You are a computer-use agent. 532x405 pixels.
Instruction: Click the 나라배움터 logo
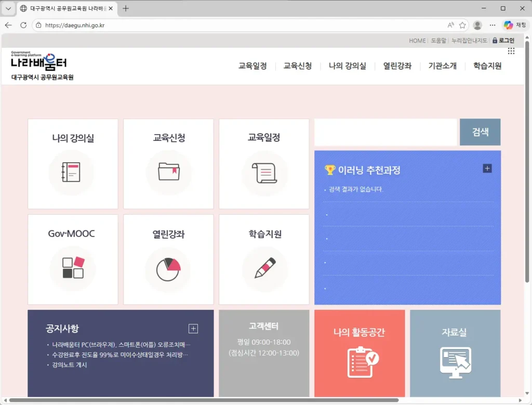tap(37, 62)
